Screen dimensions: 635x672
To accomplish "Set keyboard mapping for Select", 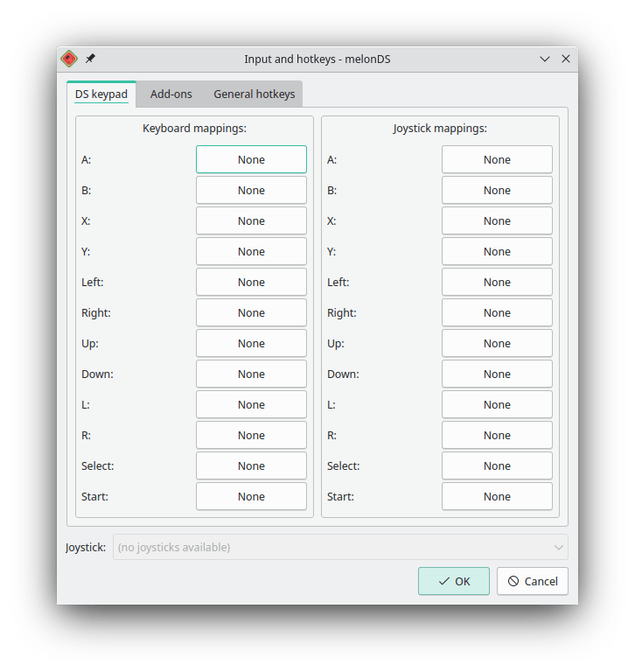I will [252, 465].
